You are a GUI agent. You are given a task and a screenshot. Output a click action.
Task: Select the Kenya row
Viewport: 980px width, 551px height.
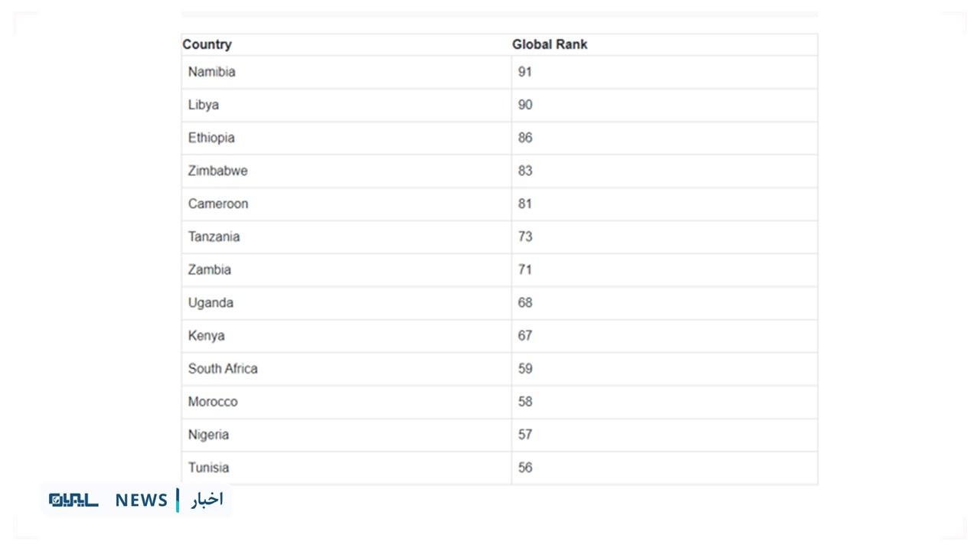[499, 335]
